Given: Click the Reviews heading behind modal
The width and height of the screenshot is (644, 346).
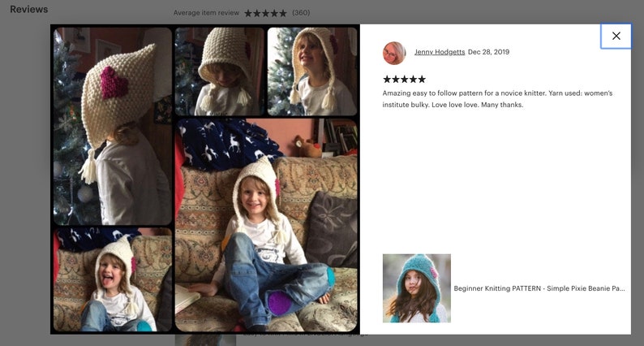Looking at the screenshot, I should (28, 9).
